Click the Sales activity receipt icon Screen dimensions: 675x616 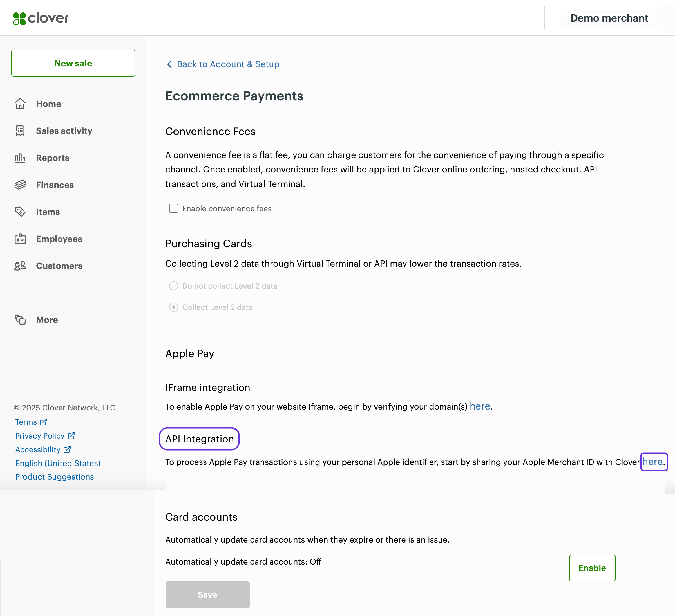[20, 131]
